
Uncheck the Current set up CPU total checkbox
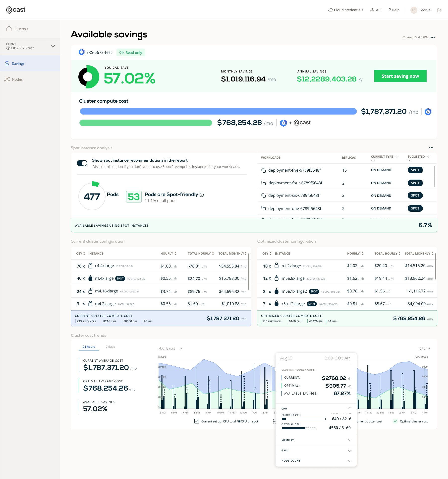pos(197,421)
